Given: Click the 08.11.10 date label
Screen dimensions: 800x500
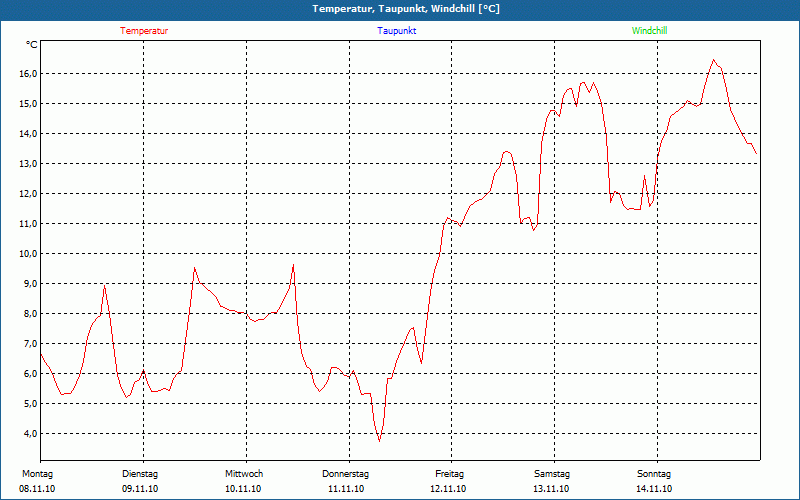Looking at the screenshot, I should pos(37,489).
